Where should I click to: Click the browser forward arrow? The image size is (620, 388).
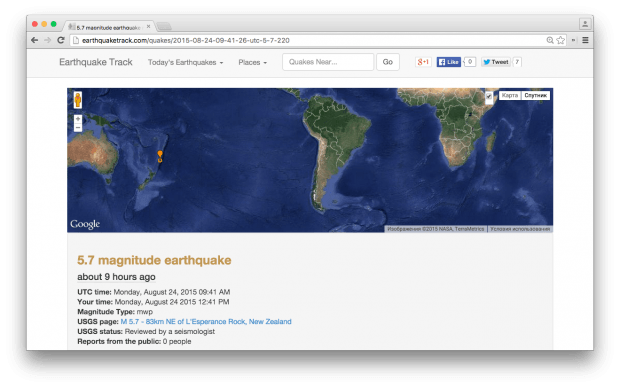click(48, 40)
